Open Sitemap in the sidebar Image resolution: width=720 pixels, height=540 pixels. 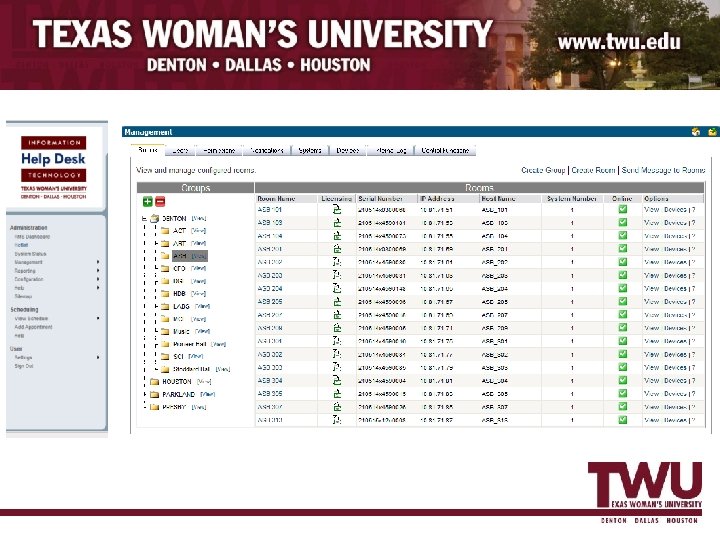click(23, 297)
